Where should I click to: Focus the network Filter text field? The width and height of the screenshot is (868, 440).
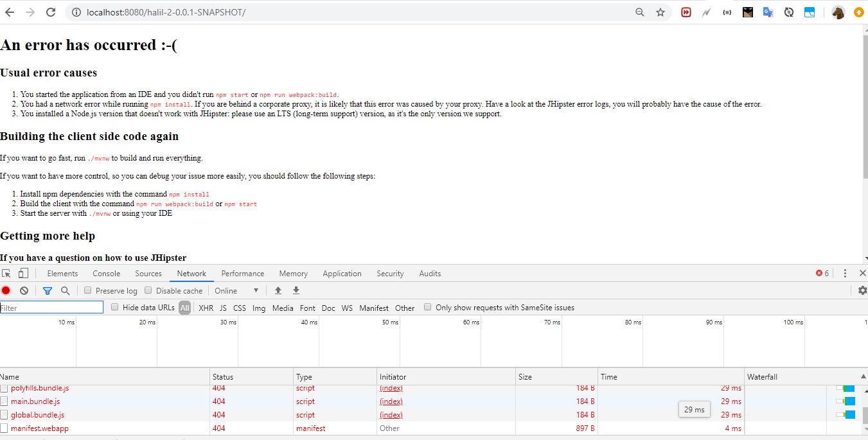[51, 308]
